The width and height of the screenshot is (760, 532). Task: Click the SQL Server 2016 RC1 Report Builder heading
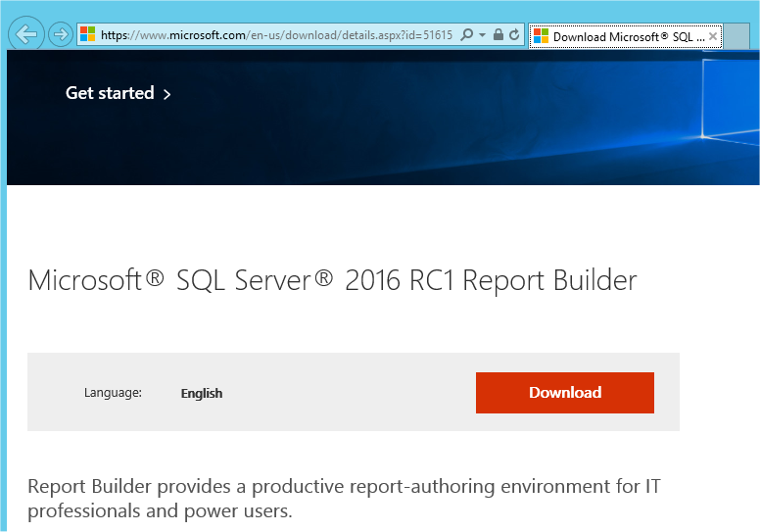pyautogui.click(x=333, y=281)
